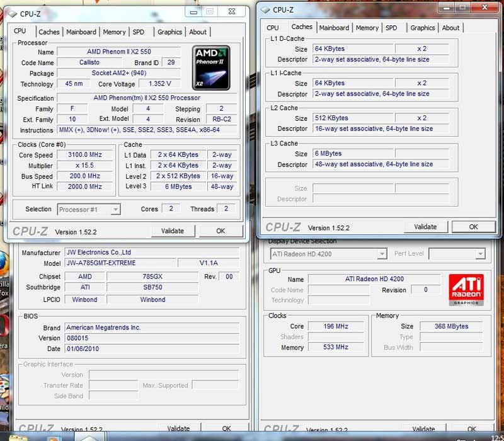
Task: Click the core voltage value '1.352 V'
Action: tap(160, 84)
